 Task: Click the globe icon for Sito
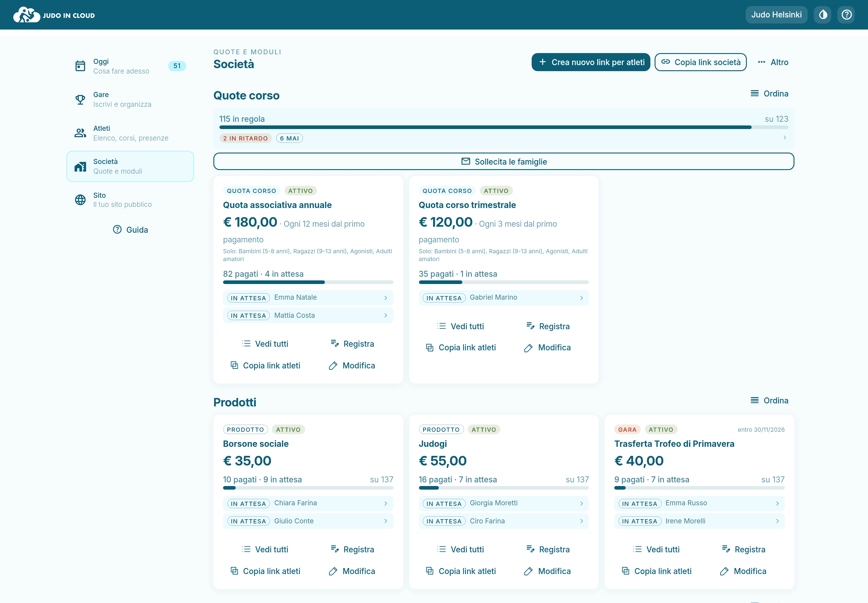(x=80, y=200)
